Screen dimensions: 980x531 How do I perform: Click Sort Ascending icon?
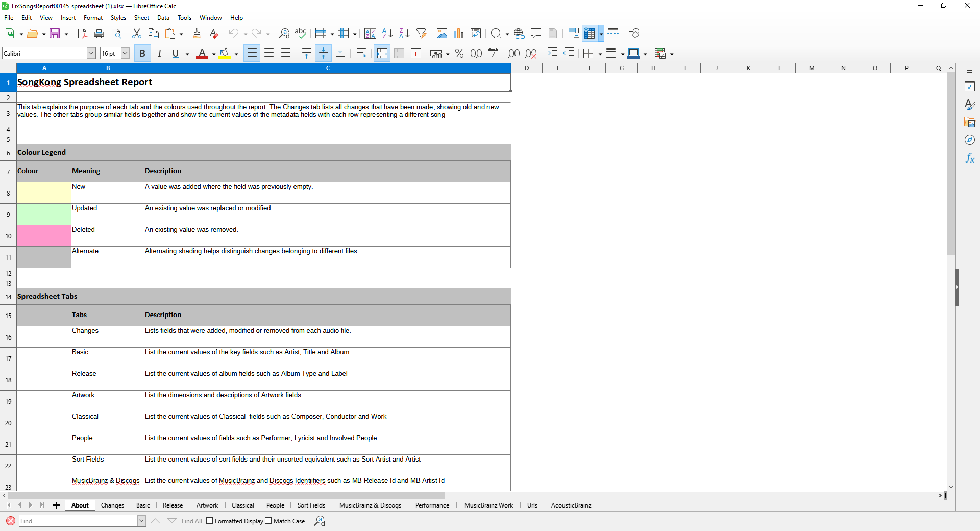click(387, 34)
